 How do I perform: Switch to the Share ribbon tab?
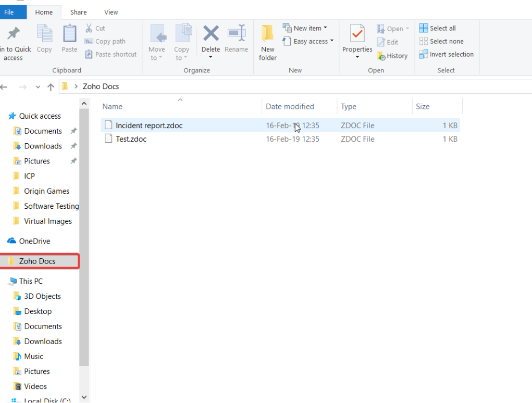[x=78, y=12]
